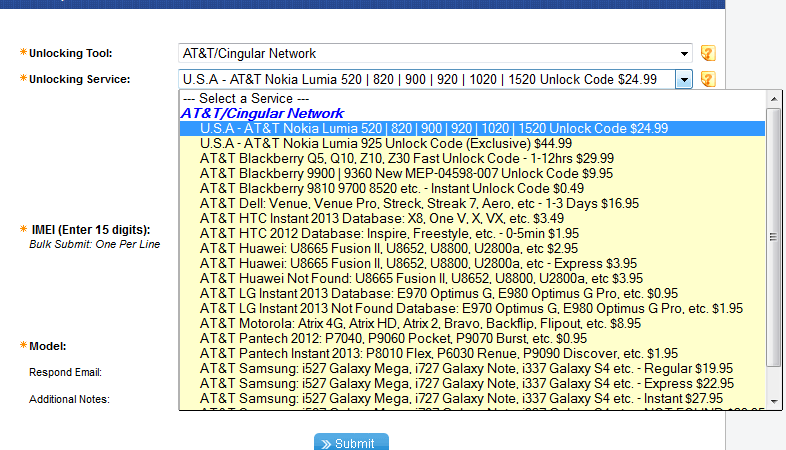Image resolution: width=786 pixels, height=450 pixels.
Task: Choose AT&T Samsung Instant $27.95 option
Action: (472, 398)
